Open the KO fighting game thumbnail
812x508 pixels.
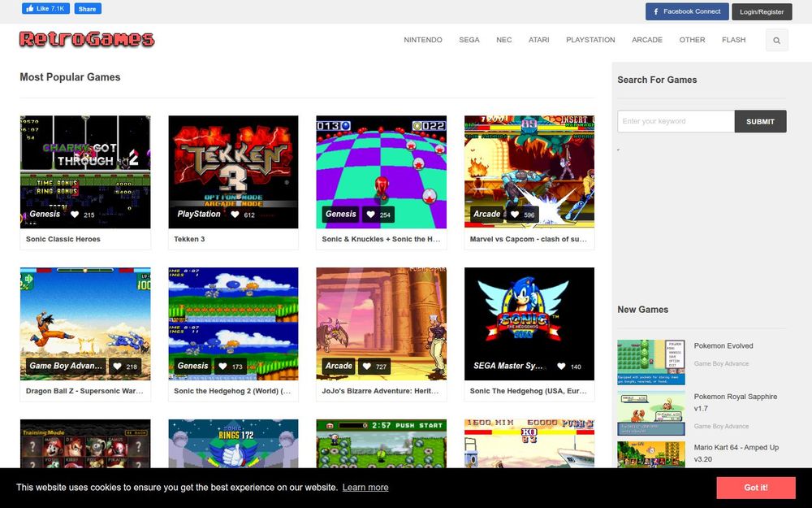coord(529,444)
